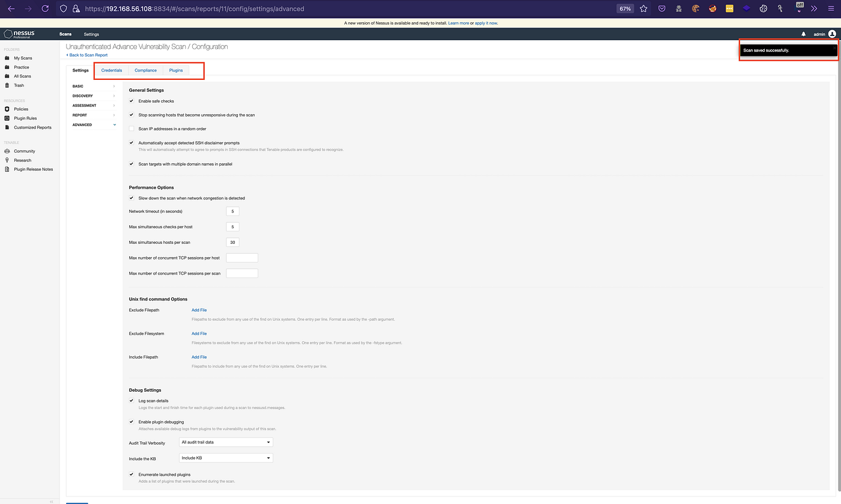Screen dimensions: 841x504
Task: Open the Include the KB dropdown
Action: 226,458
